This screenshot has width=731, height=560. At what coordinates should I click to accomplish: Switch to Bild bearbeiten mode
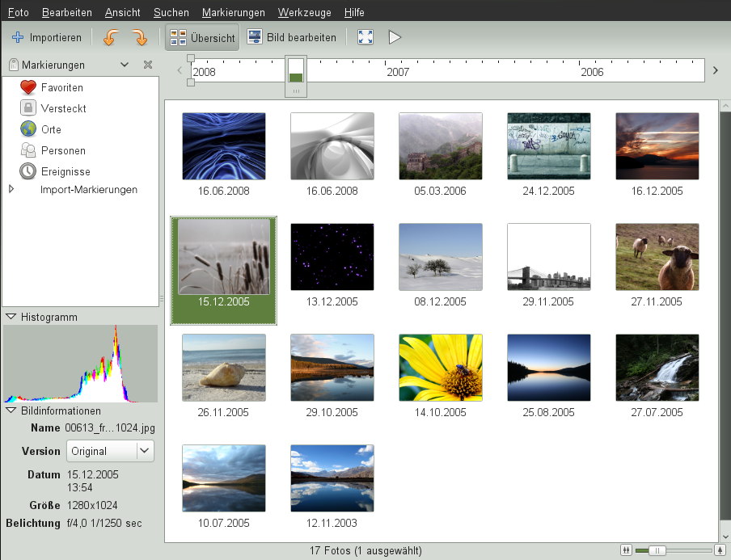pyautogui.click(x=292, y=37)
